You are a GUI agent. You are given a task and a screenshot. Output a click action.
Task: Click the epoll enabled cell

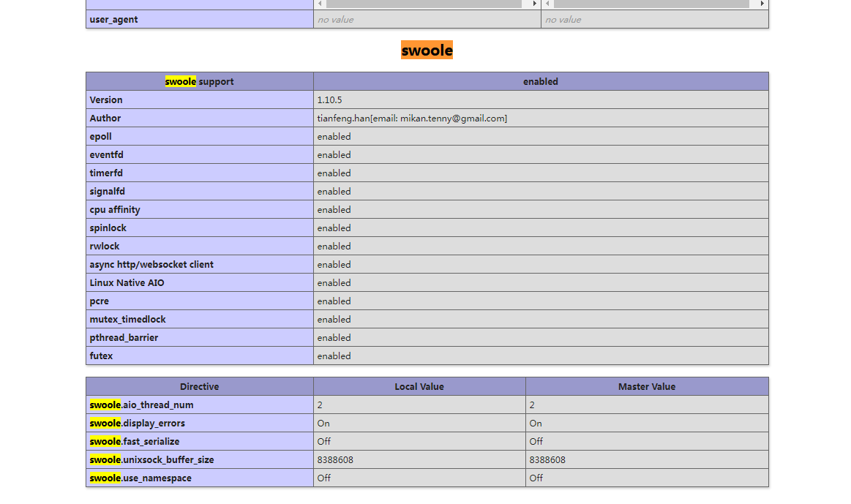pos(334,136)
